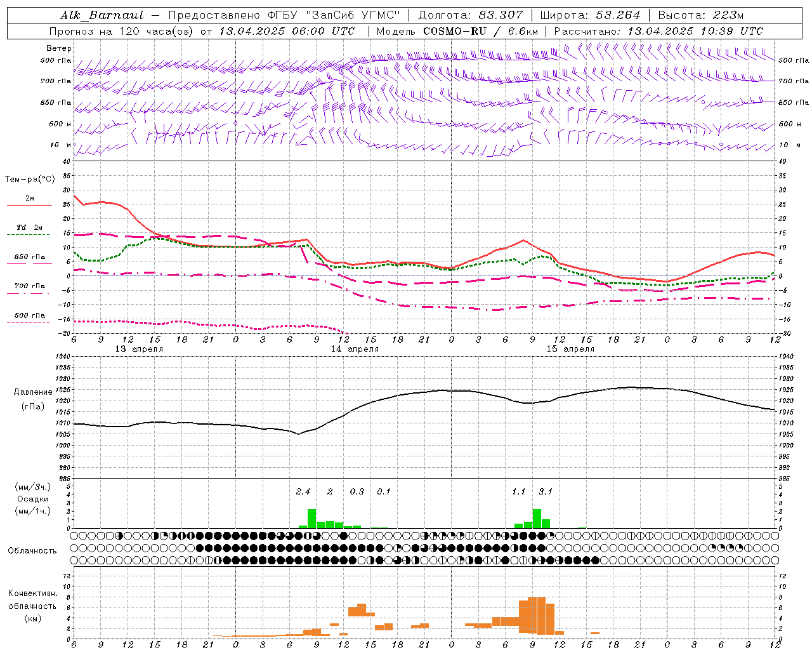
Task: Click the '(мм/3ч.)' precipitation unit label
Action: (x=32, y=487)
